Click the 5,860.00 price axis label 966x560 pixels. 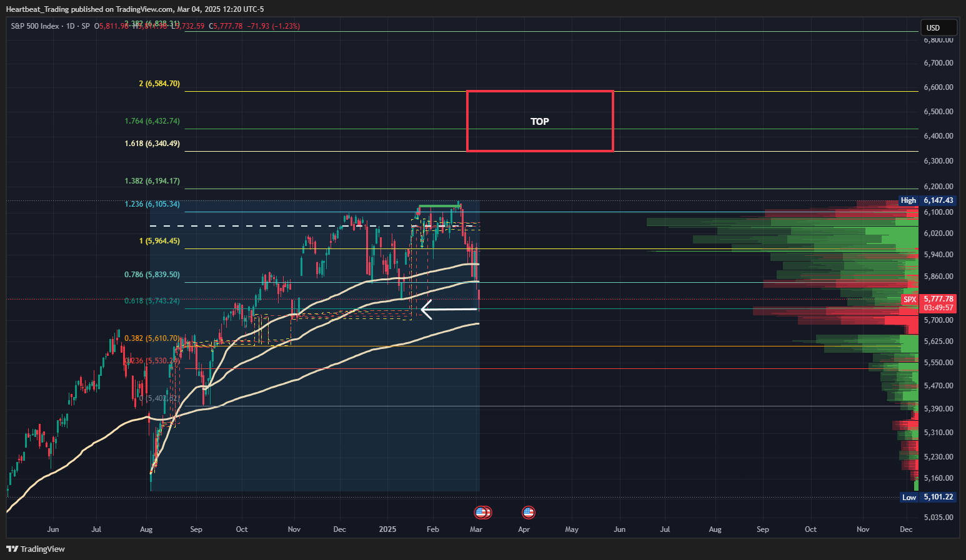click(939, 277)
